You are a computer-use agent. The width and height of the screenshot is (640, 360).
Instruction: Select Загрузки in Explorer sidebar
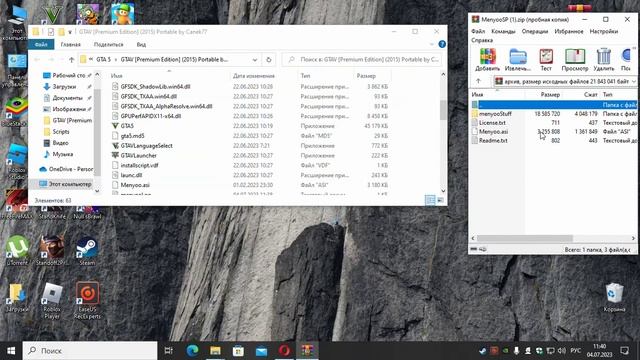coord(64,87)
